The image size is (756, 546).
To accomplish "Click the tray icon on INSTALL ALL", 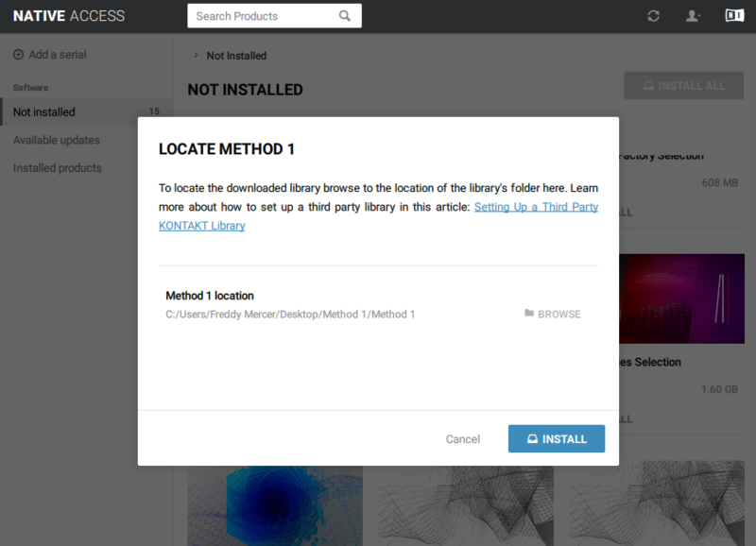I will [648, 86].
